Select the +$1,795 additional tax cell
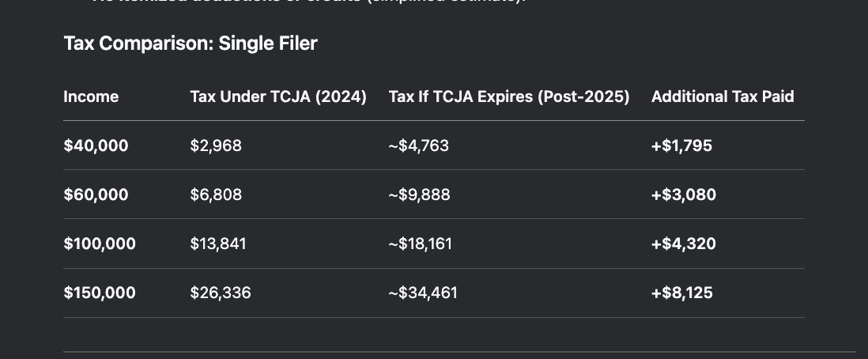 coord(682,145)
